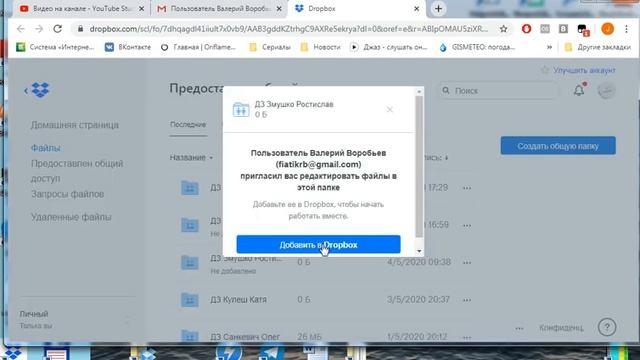Close the YouTube Studio tab

[x=142, y=9]
